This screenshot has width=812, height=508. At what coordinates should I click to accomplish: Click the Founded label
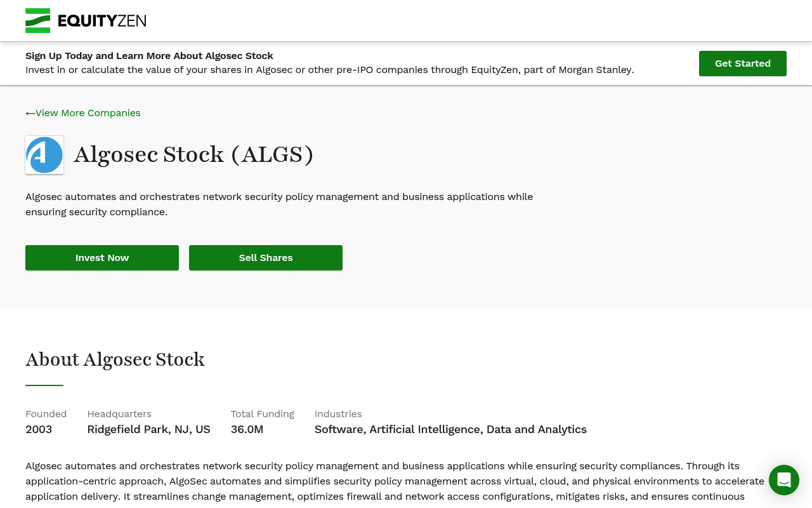coord(46,414)
